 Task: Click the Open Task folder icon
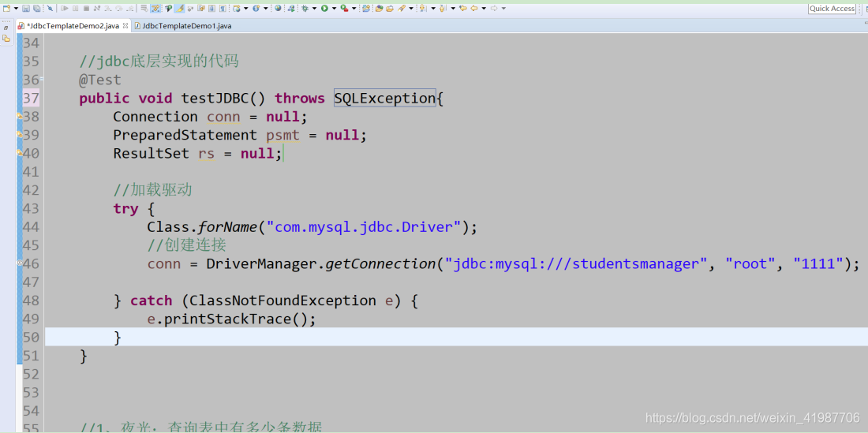click(x=390, y=9)
